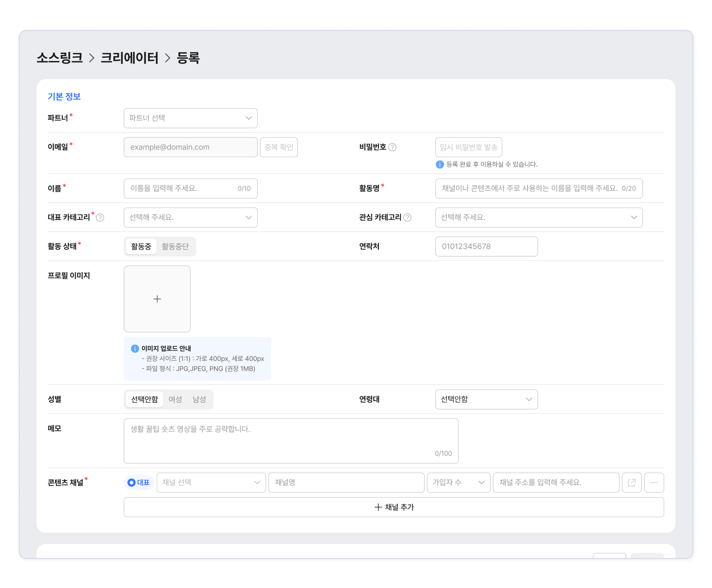Click info icon in 이미지 업로드 안내

(x=135, y=348)
